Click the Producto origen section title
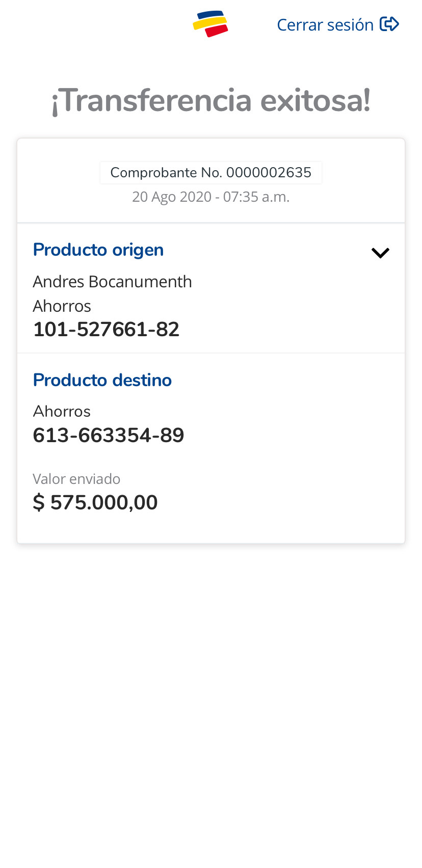The image size is (422, 868). click(x=98, y=250)
